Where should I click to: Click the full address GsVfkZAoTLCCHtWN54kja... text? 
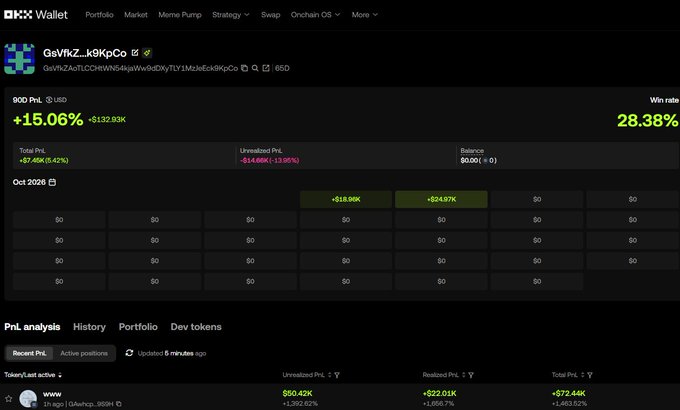click(x=141, y=68)
